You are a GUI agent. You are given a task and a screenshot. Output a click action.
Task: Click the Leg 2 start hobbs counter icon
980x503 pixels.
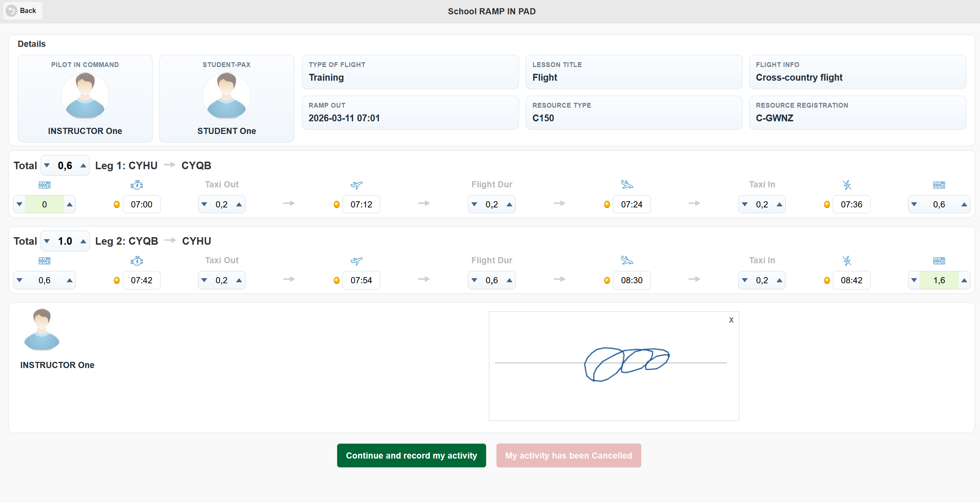click(44, 261)
